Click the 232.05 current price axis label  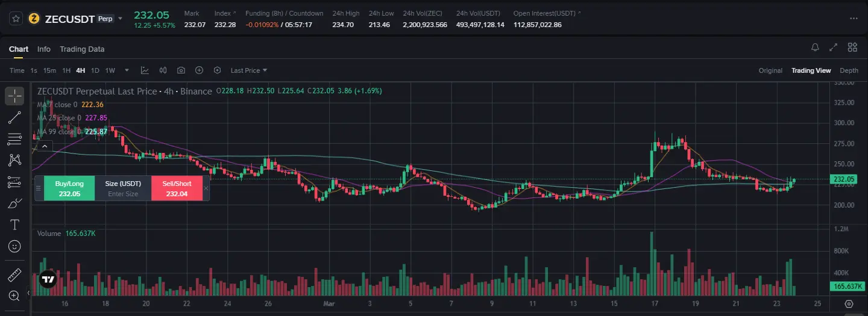click(x=844, y=179)
